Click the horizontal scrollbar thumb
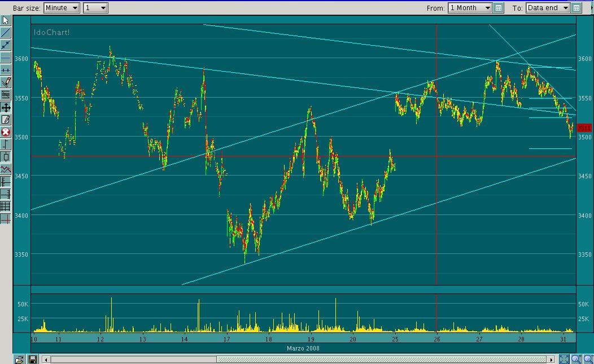Screen dimensions: 594x364 point(382,359)
